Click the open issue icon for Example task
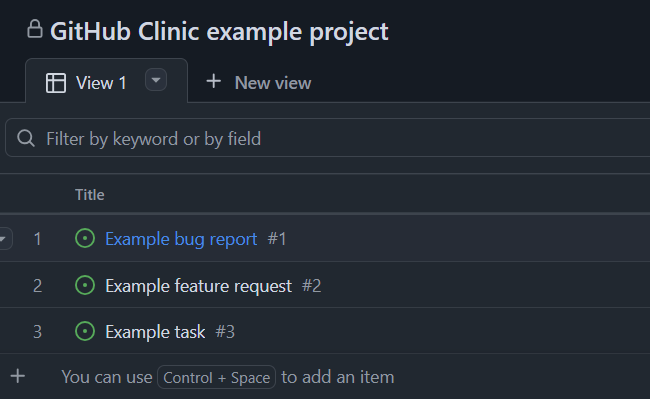650x399 pixels. [85, 331]
